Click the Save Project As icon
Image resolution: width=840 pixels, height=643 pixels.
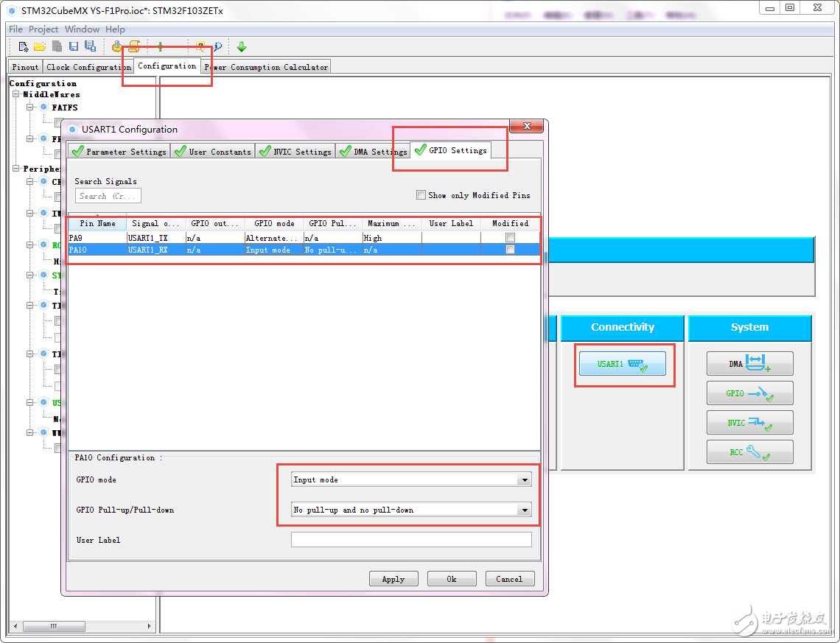[90, 46]
